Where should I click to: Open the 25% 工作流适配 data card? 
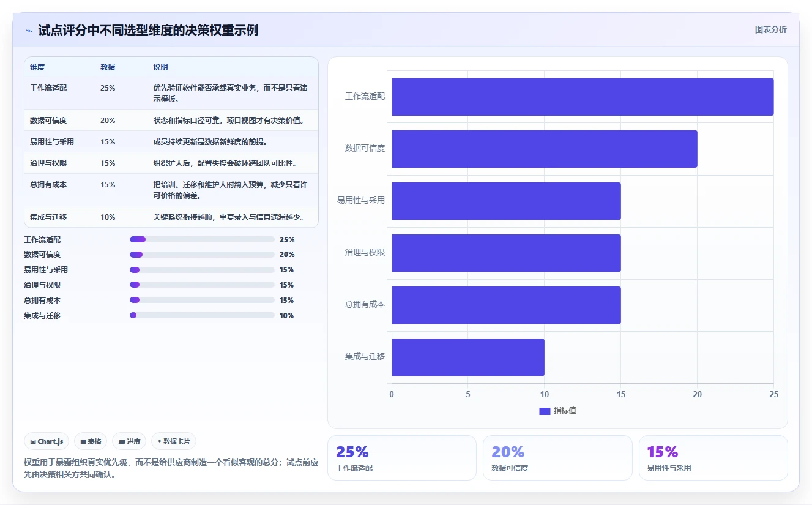[401, 458]
